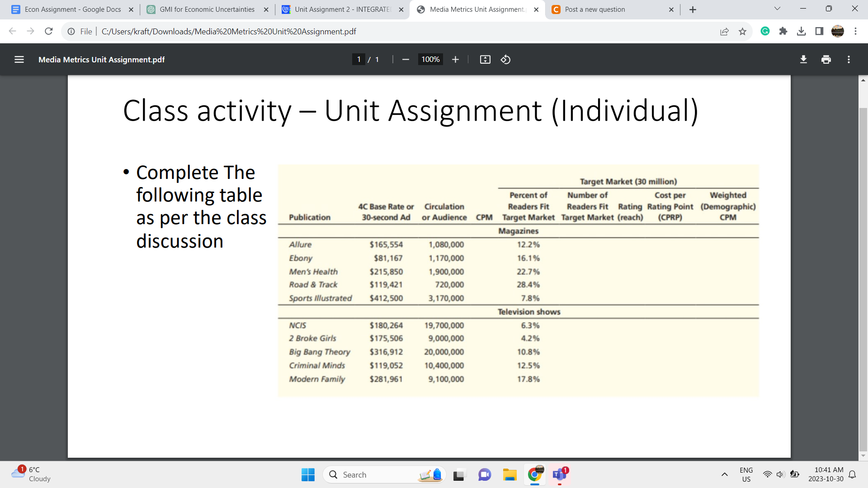Screen dimensions: 868x488
Task: Toggle the ENG US language indicator
Action: 746,474
